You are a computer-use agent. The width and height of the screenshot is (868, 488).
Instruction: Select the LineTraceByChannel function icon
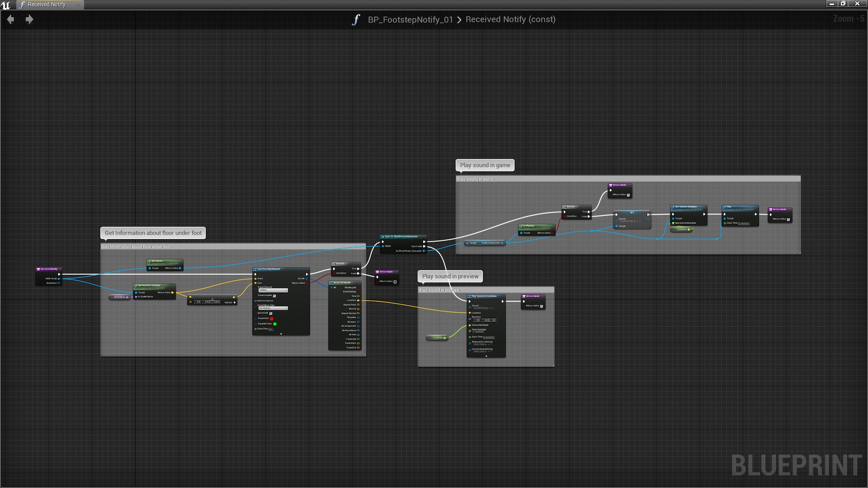254,269
